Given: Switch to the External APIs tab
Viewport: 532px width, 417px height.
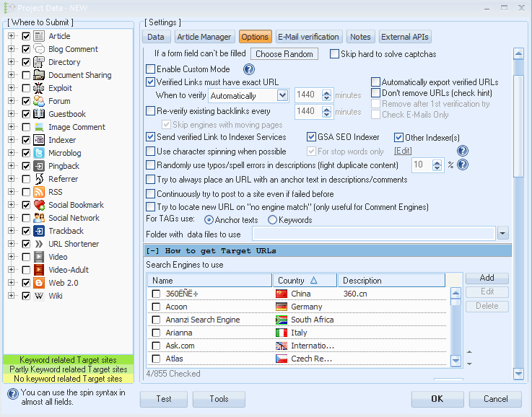Looking at the screenshot, I should tap(405, 37).
